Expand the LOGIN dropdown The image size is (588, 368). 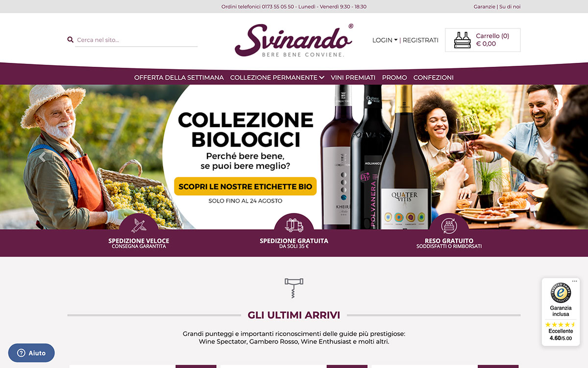click(385, 40)
